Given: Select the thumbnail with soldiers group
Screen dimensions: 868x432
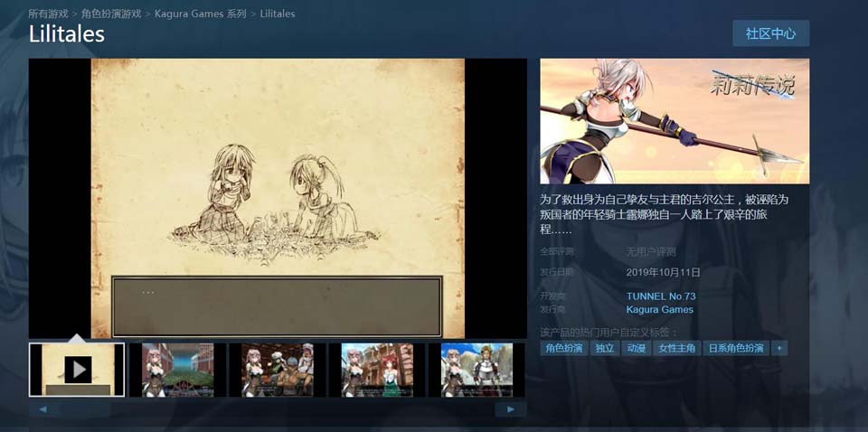Looking at the screenshot, I should [277, 370].
